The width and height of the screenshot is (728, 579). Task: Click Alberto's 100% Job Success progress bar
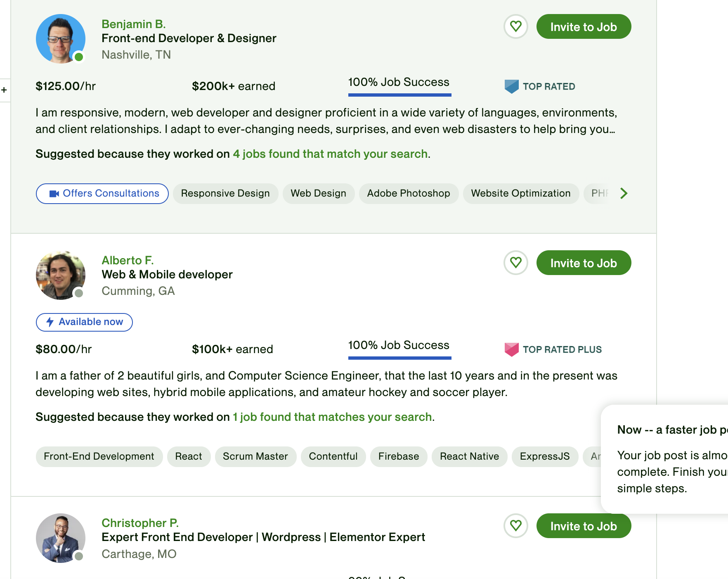pos(399,358)
